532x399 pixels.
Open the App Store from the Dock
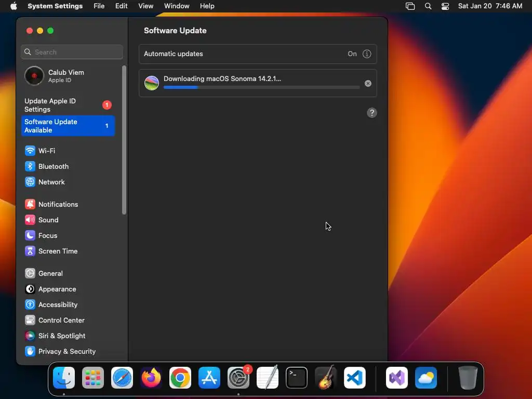(209, 378)
